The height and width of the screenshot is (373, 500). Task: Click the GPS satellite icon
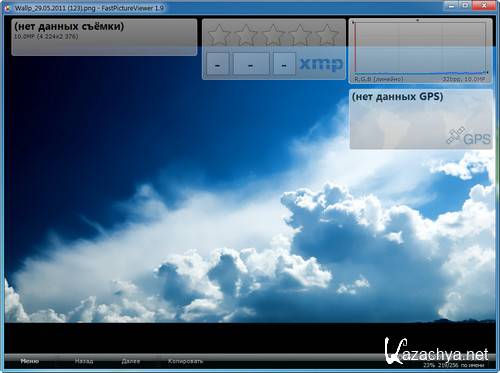[x=455, y=135]
